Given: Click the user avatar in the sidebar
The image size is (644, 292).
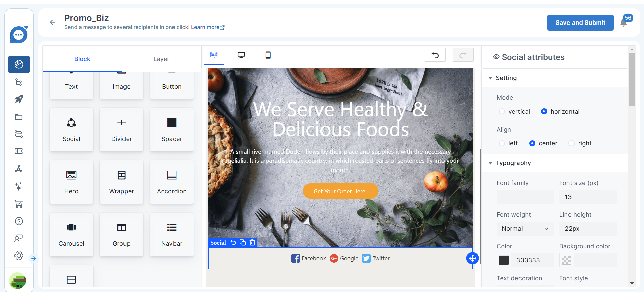Looking at the screenshot, I should click(18, 281).
